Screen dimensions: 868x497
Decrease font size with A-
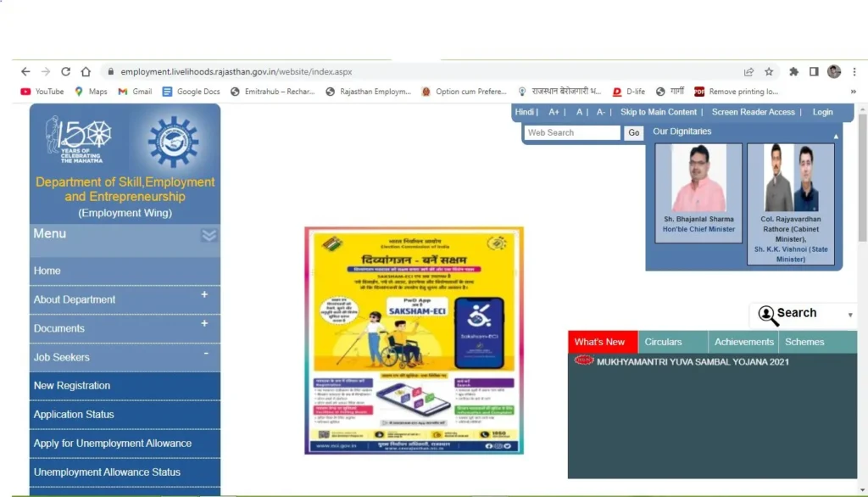[x=601, y=112]
